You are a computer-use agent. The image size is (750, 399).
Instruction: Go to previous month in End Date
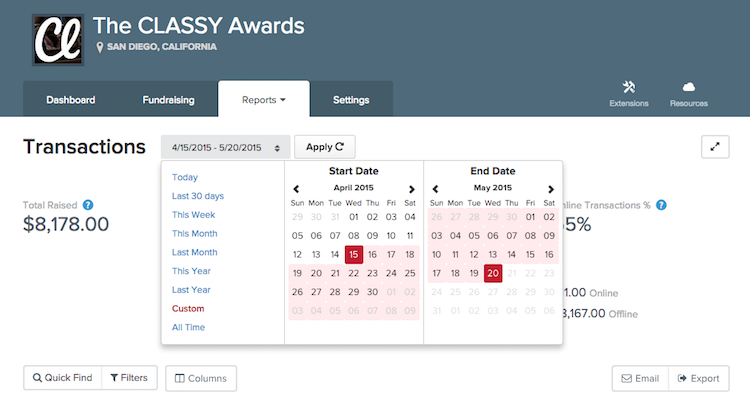click(x=435, y=188)
